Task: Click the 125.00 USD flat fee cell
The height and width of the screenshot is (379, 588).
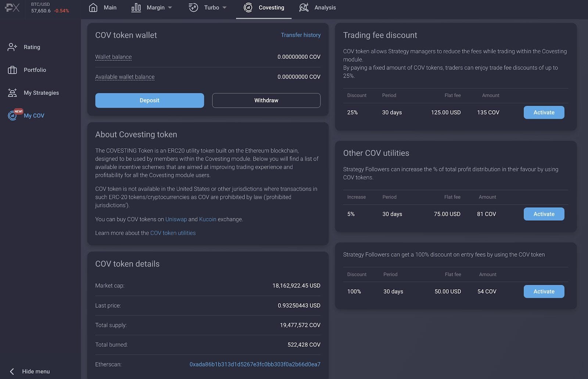Action: point(446,112)
